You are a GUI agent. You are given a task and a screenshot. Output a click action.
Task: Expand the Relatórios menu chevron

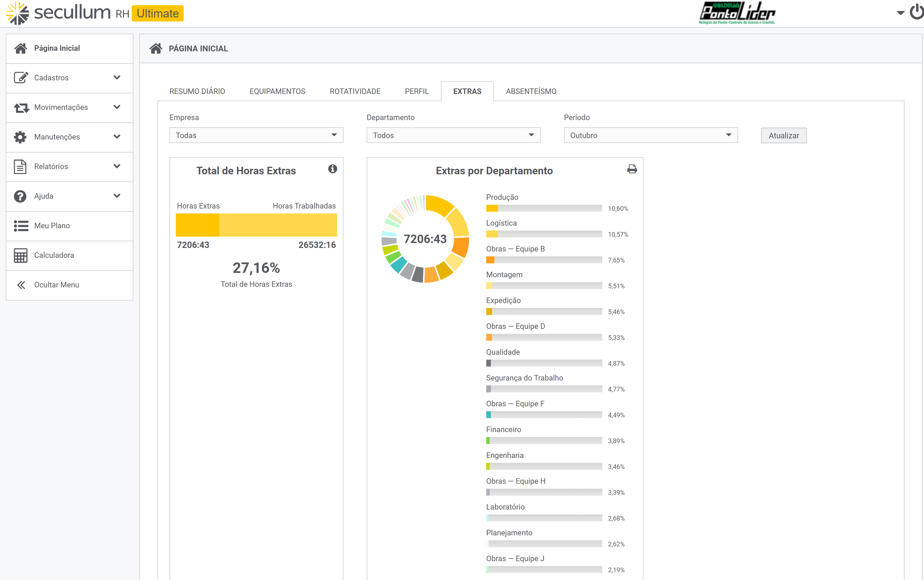click(117, 166)
